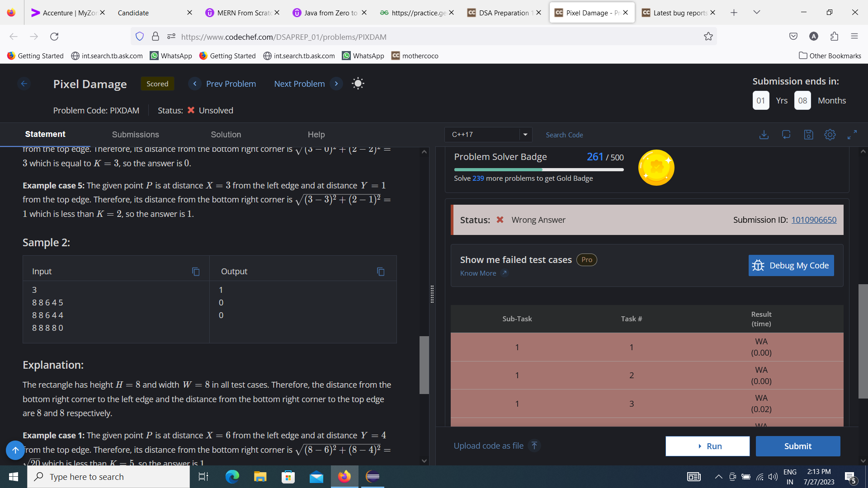Screen dimensions: 868x488
Task: Click the Windows taskbar search box
Action: tap(108, 477)
